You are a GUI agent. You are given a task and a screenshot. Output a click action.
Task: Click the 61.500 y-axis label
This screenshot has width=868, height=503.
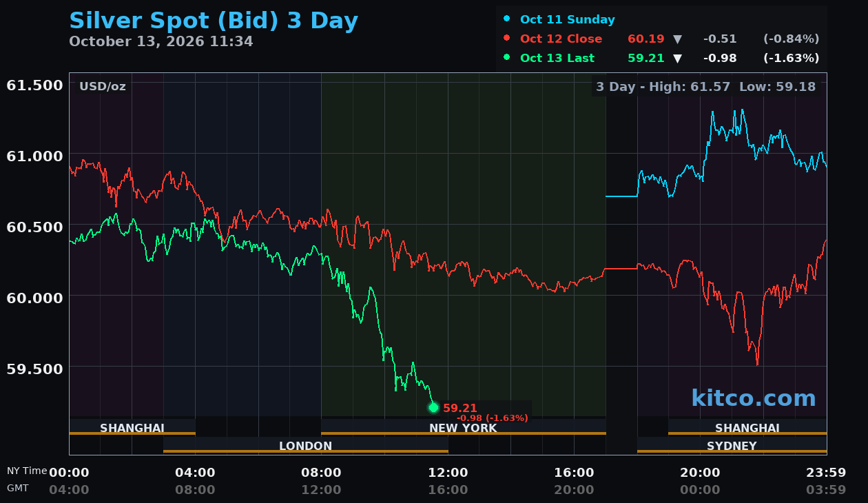click(34, 85)
